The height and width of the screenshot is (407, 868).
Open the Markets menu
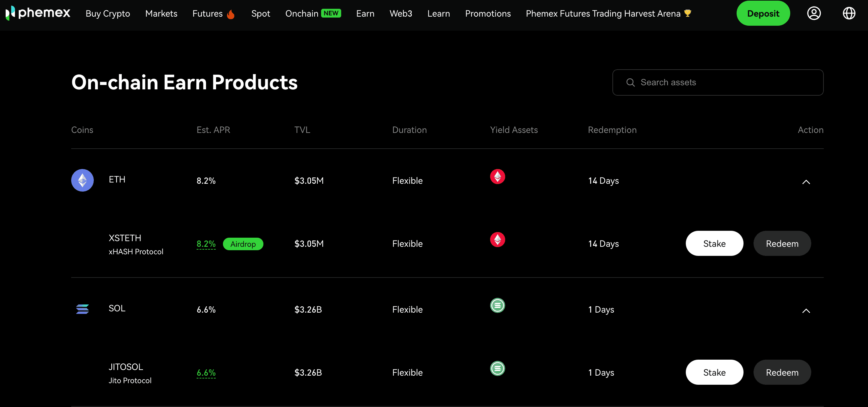pyautogui.click(x=161, y=13)
